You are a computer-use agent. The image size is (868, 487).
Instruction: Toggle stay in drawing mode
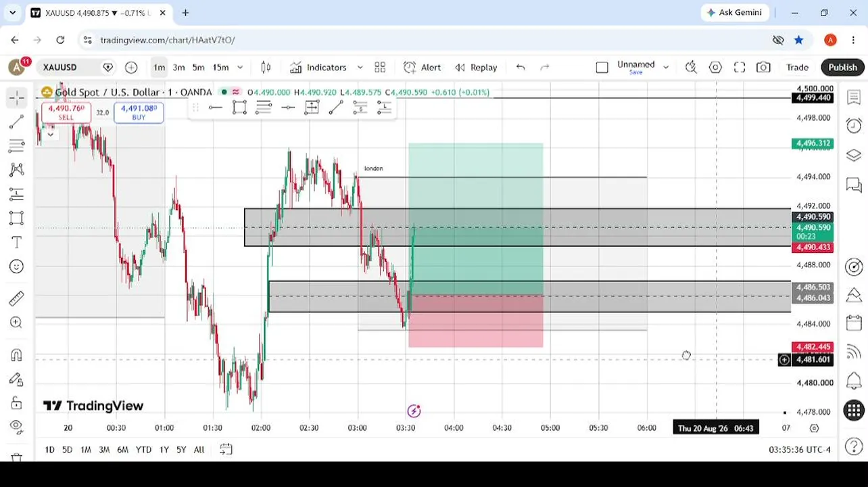click(x=17, y=379)
